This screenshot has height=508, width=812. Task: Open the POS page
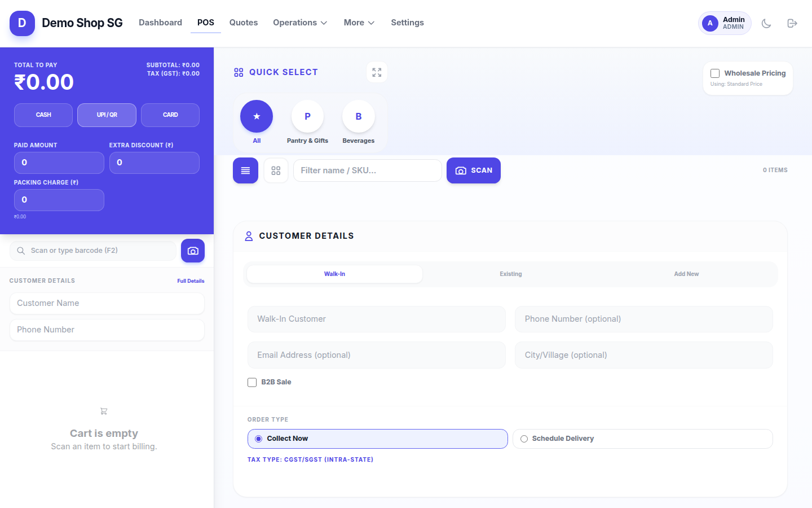206,23
